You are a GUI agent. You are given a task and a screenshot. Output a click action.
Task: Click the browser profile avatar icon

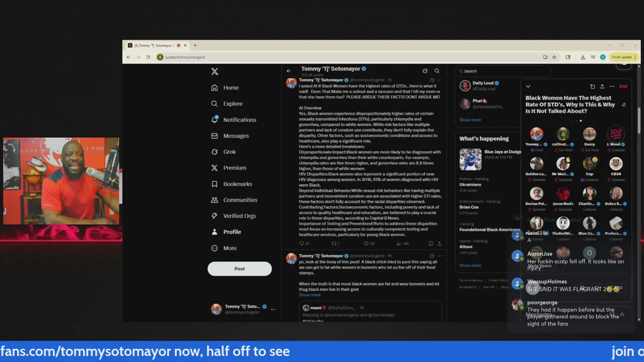(x=603, y=57)
